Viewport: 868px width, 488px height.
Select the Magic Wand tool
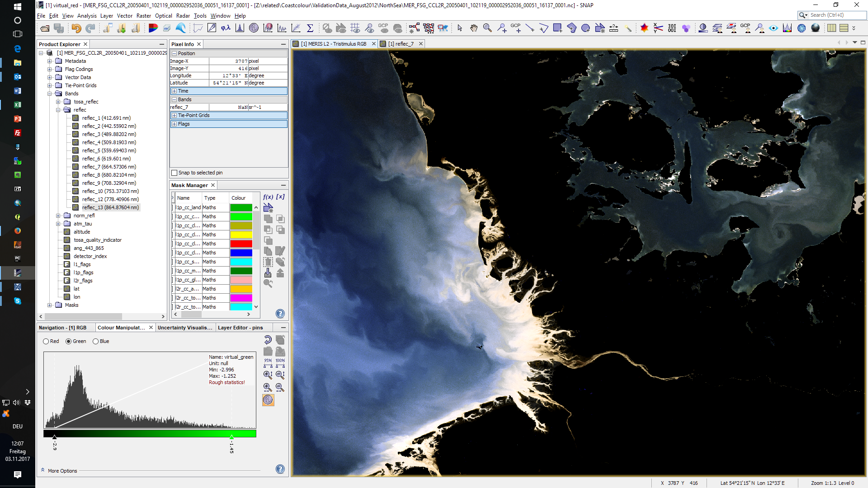[628, 28]
